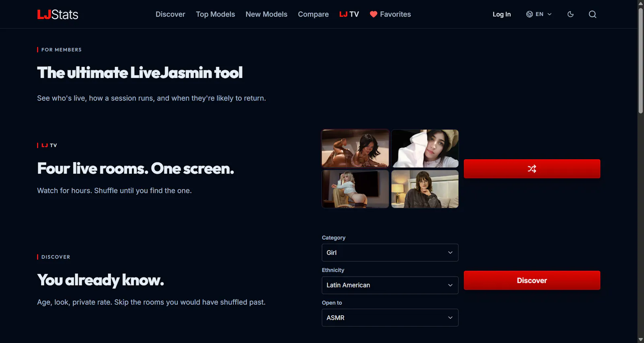Click the red shuffle rooms button

(x=532, y=168)
